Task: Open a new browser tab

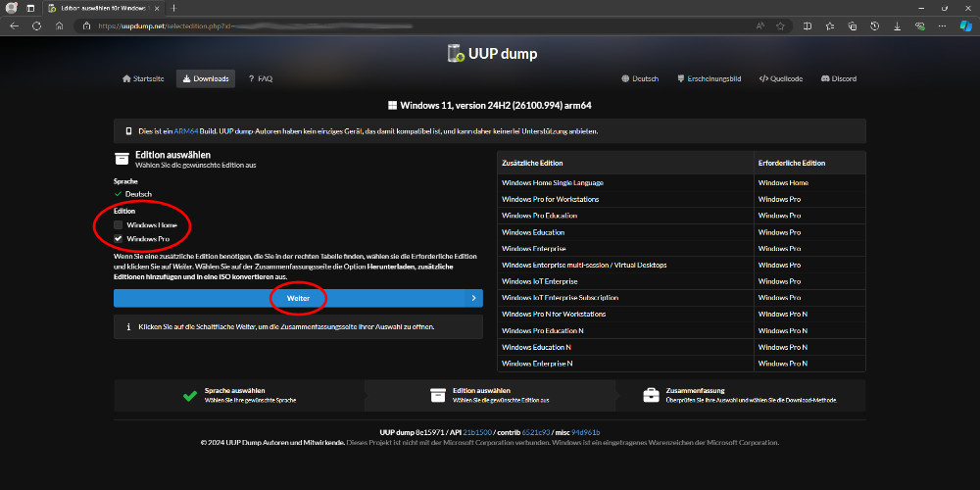Action: click(173, 8)
